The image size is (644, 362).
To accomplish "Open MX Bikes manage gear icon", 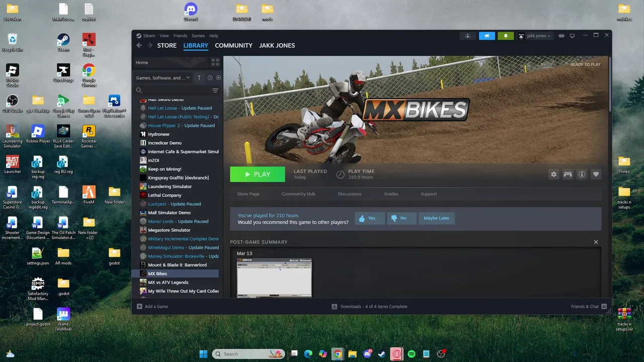I will [553, 174].
